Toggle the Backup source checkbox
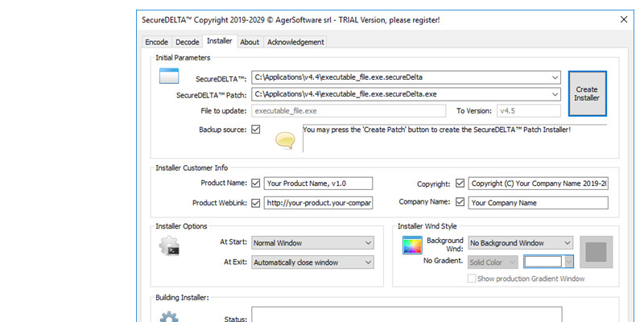644x322 pixels. [256, 130]
